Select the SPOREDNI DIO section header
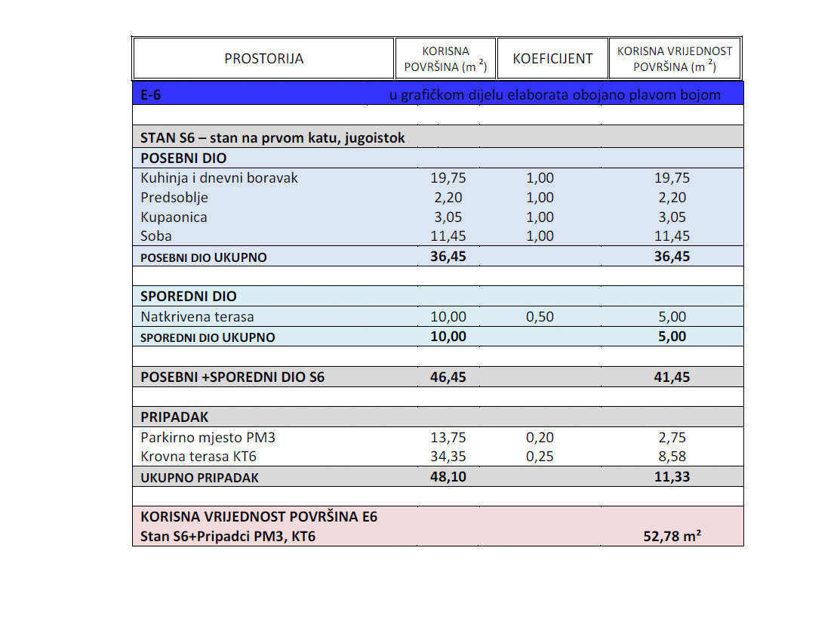This screenshot has width=840, height=634. [438, 297]
